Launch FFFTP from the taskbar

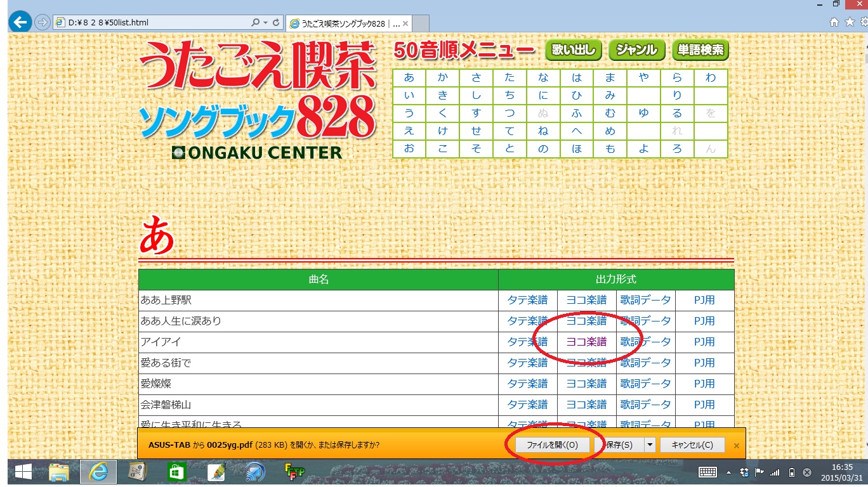pyautogui.click(x=294, y=472)
